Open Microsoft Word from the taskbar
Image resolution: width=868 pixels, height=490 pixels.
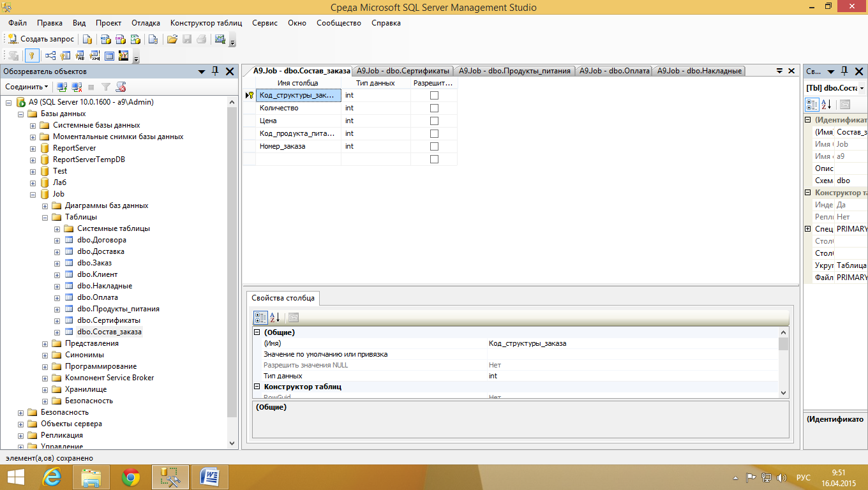click(x=209, y=477)
